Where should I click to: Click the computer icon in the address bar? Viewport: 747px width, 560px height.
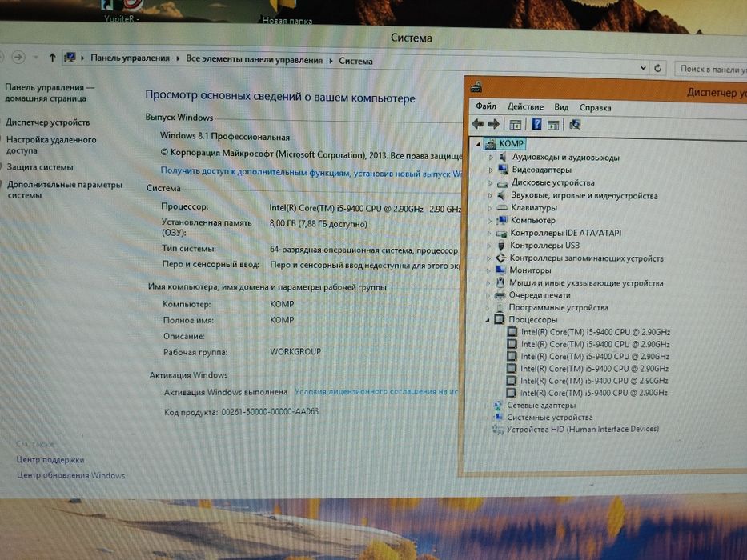[70, 58]
